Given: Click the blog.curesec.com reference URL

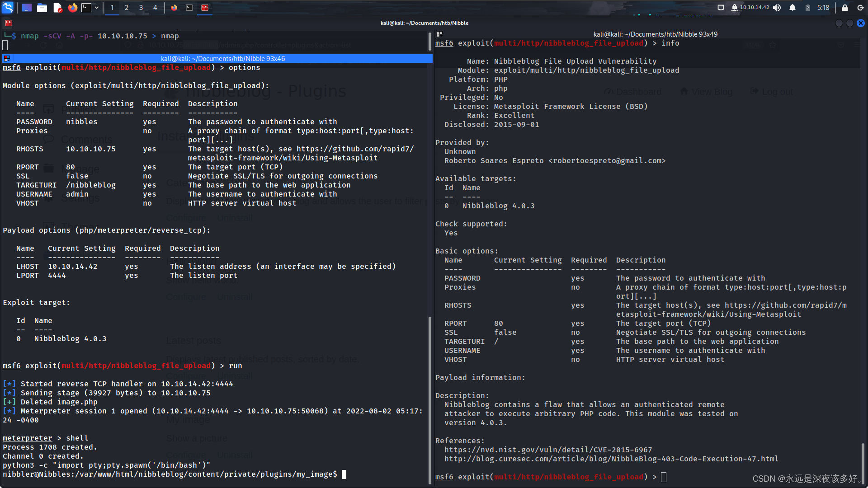Looking at the screenshot, I should 612,459.
